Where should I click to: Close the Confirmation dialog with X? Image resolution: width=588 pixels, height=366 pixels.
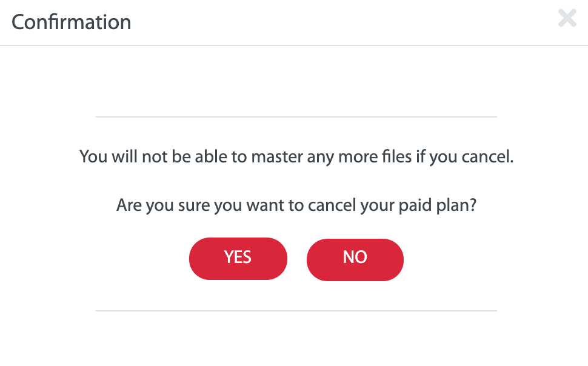click(567, 18)
